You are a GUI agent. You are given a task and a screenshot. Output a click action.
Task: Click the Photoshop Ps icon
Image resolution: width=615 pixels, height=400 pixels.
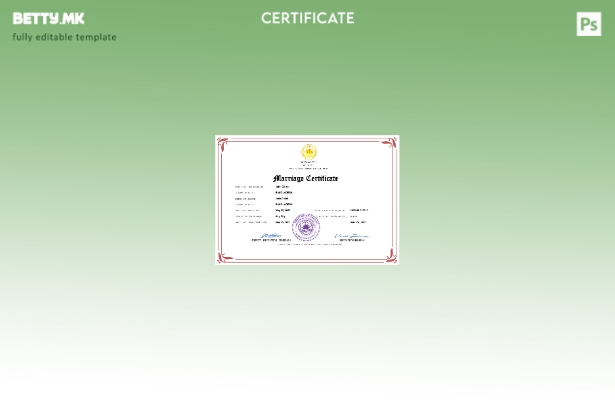(589, 24)
